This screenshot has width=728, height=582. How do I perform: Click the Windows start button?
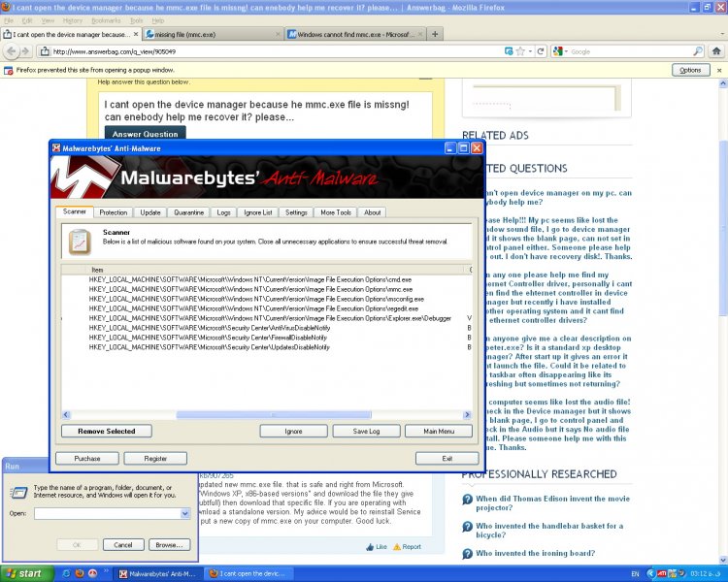click(x=27, y=573)
